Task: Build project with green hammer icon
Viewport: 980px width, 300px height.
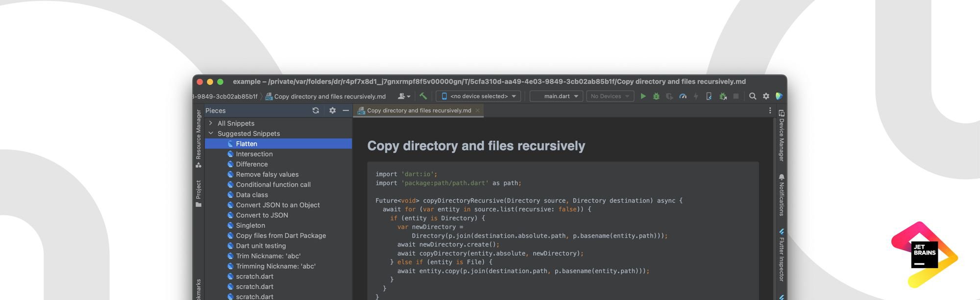Action: pos(423,96)
